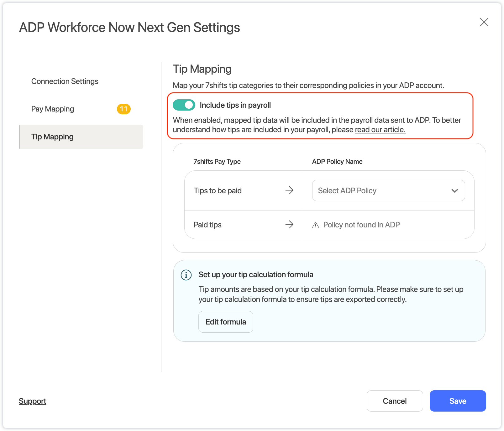The height and width of the screenshot is (431, 504).
Task: Click the arrow beside Paid tips
Action: (x=289, y=225)
